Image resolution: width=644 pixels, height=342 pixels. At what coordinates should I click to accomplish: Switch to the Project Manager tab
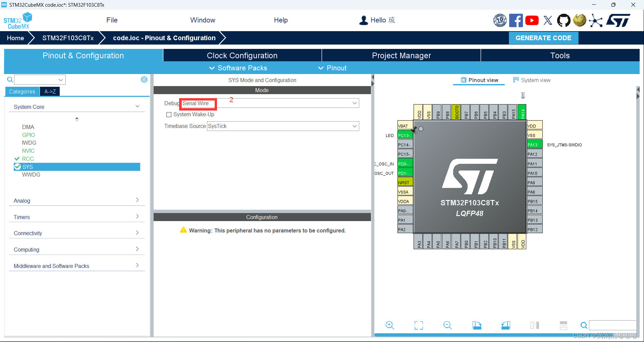point(401,56)
